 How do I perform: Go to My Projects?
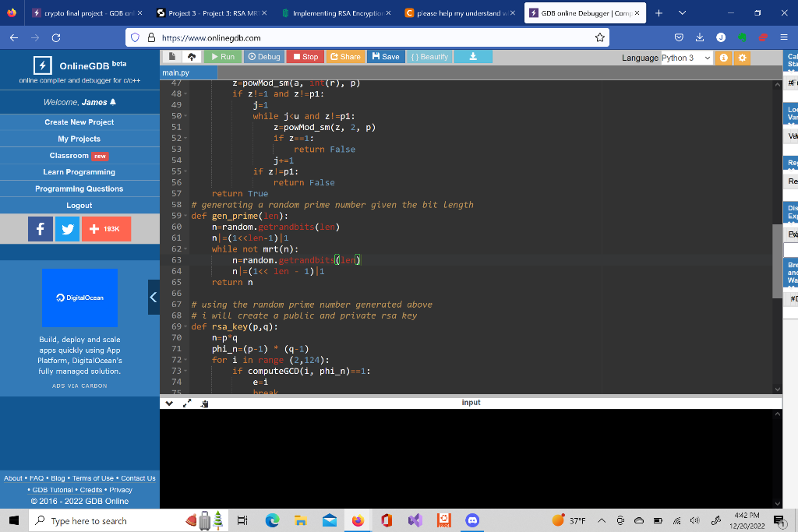(x=79, y=139)
